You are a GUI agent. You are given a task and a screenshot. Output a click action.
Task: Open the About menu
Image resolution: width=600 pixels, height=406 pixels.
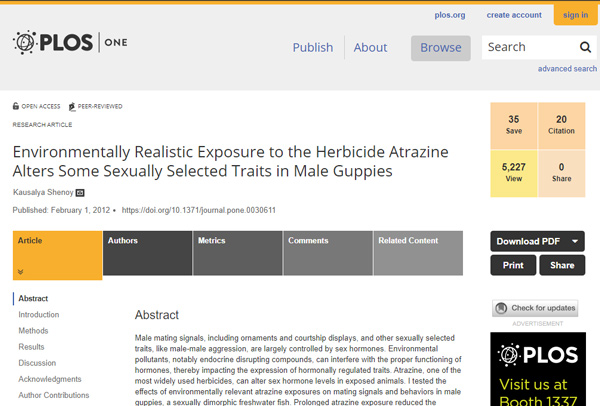(370, 47)
